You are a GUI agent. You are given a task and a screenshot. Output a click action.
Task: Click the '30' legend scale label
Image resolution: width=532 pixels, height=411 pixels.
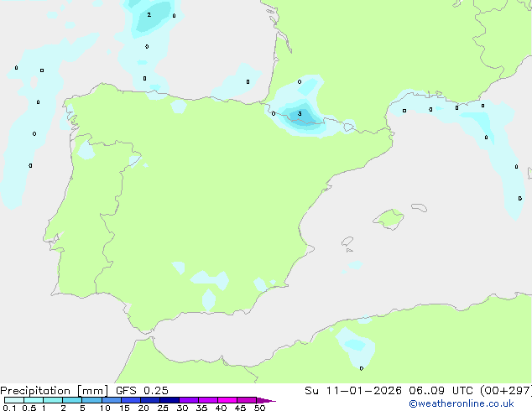(182, 408)
